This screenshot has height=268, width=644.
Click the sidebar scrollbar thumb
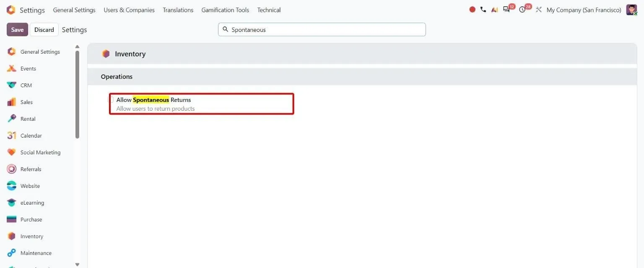77,94
